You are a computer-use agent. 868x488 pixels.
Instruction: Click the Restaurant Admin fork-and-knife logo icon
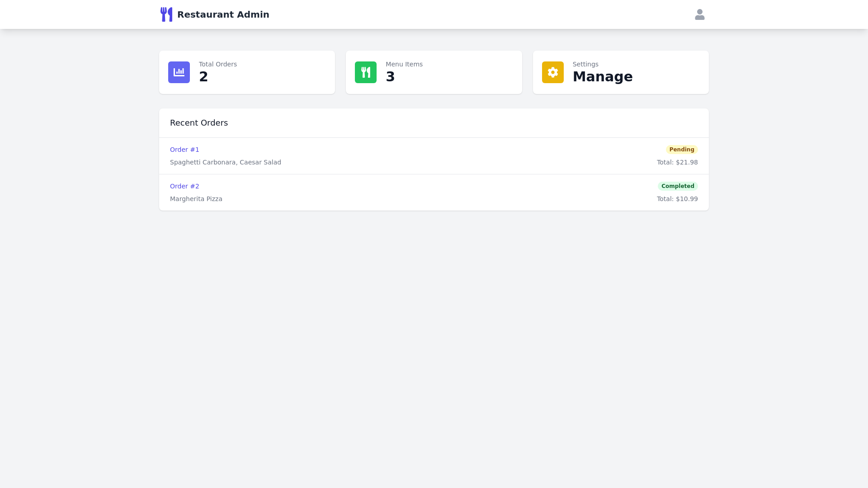point(166,14)
